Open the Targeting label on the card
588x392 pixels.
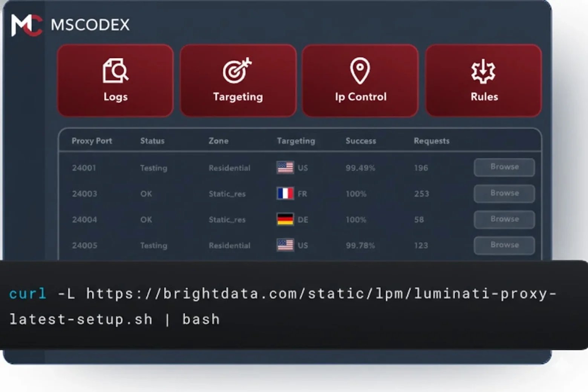(x=238, y=97)
